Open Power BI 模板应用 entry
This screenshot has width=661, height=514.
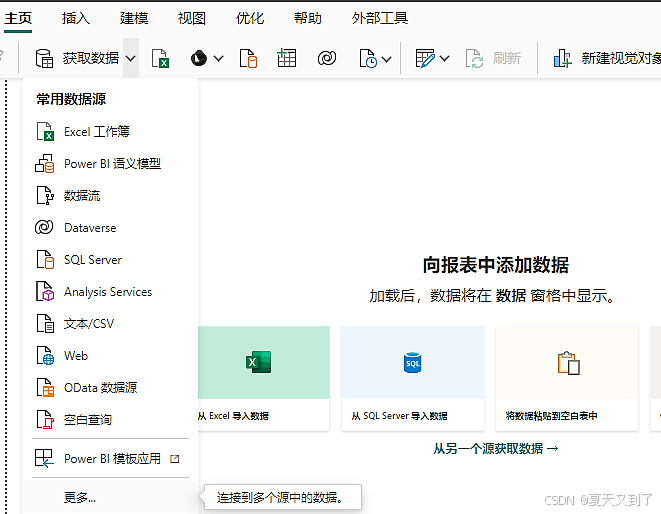coord(110,458)
